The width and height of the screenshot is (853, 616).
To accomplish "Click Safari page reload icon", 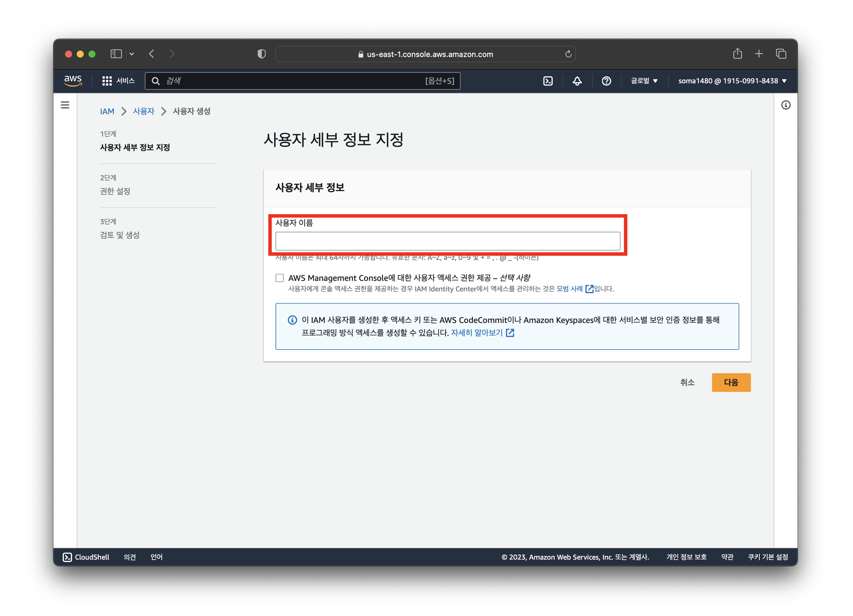I will pos(568,54).
